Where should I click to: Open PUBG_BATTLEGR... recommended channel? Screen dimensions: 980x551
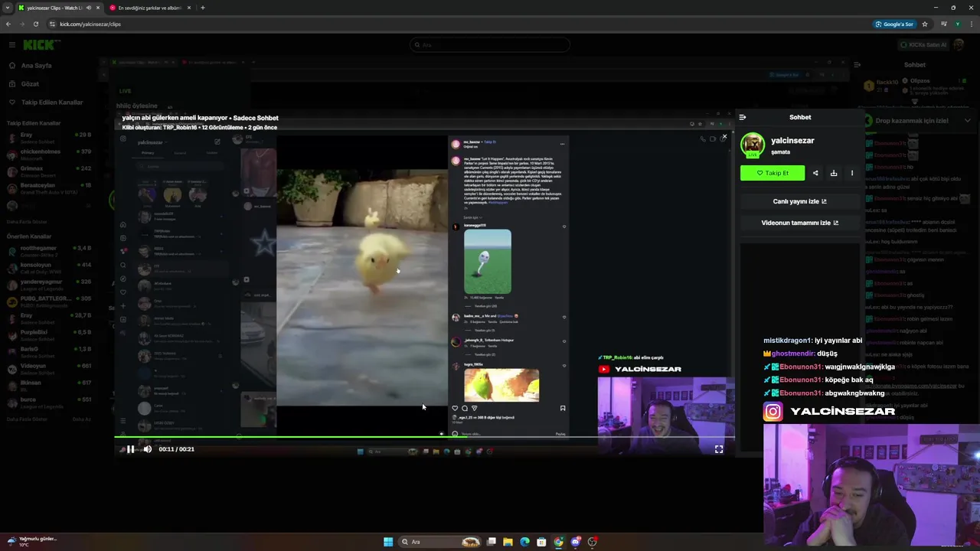(49, 301)
